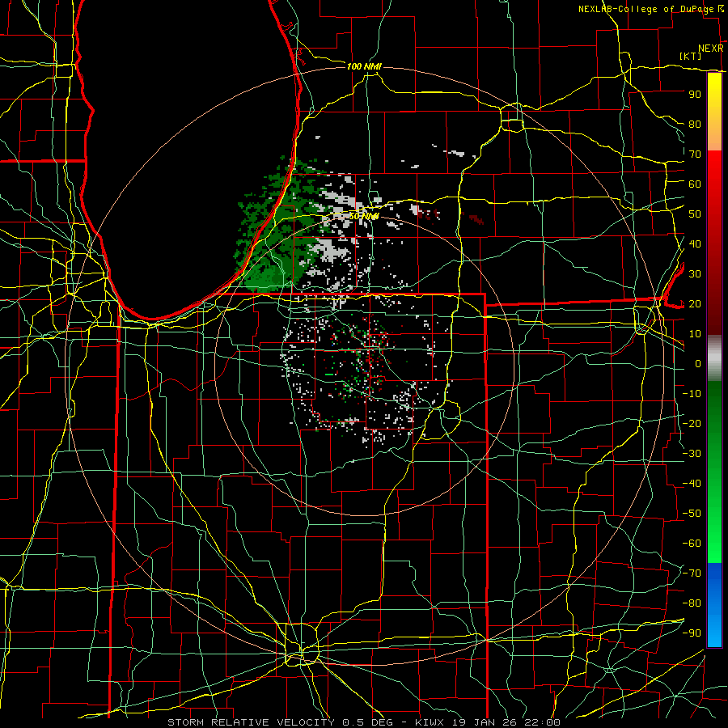Click the Storm Relative Velocity caption at bottom
This screenshot has width=728, height=728.
pyautogui.click(x=364, y=722)
